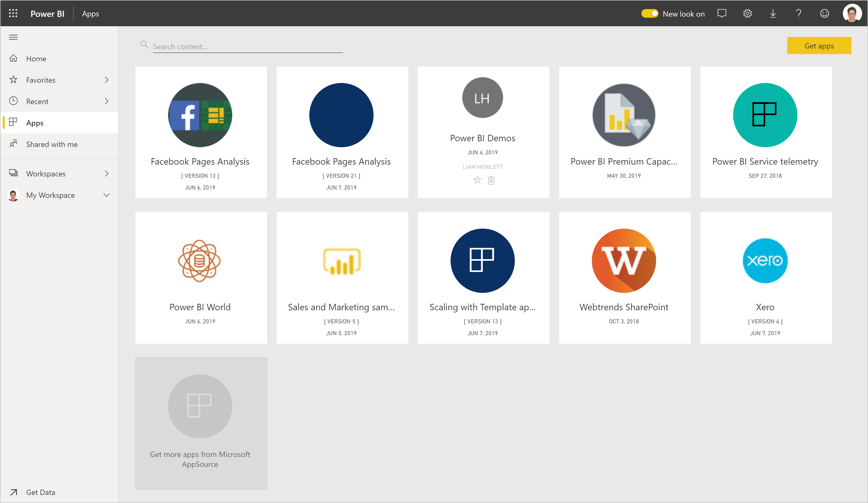
Task: Click the My Workspace avatar thumbnail
Action: click(x=13, y=195)
